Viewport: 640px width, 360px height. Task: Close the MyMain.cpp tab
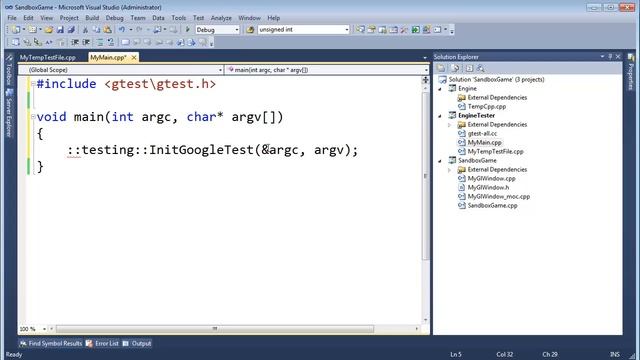134,58
